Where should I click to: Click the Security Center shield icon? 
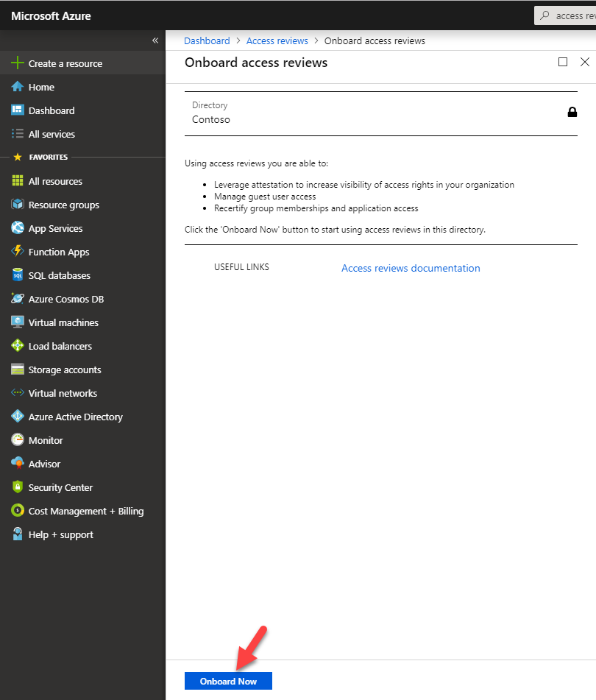pos(18,487)
